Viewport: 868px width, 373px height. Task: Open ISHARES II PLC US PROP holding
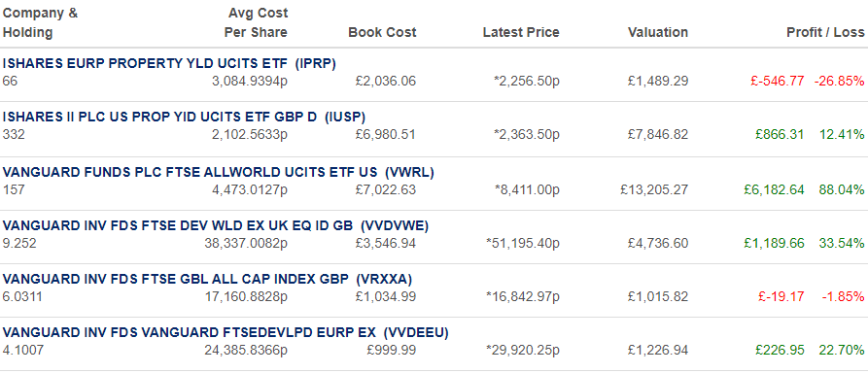point(184,117)
